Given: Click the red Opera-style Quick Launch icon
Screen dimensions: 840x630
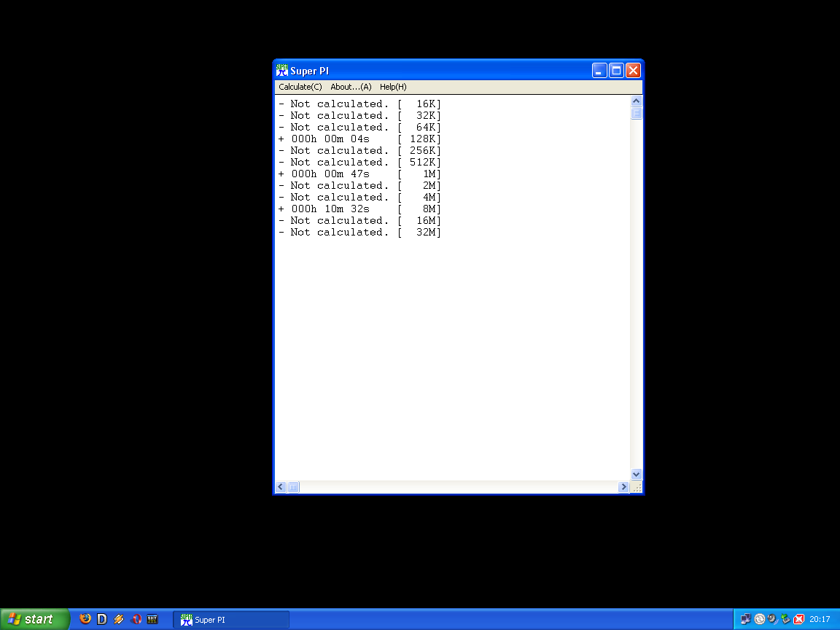Looking at the screenshot, I should [x=136, y=619].
